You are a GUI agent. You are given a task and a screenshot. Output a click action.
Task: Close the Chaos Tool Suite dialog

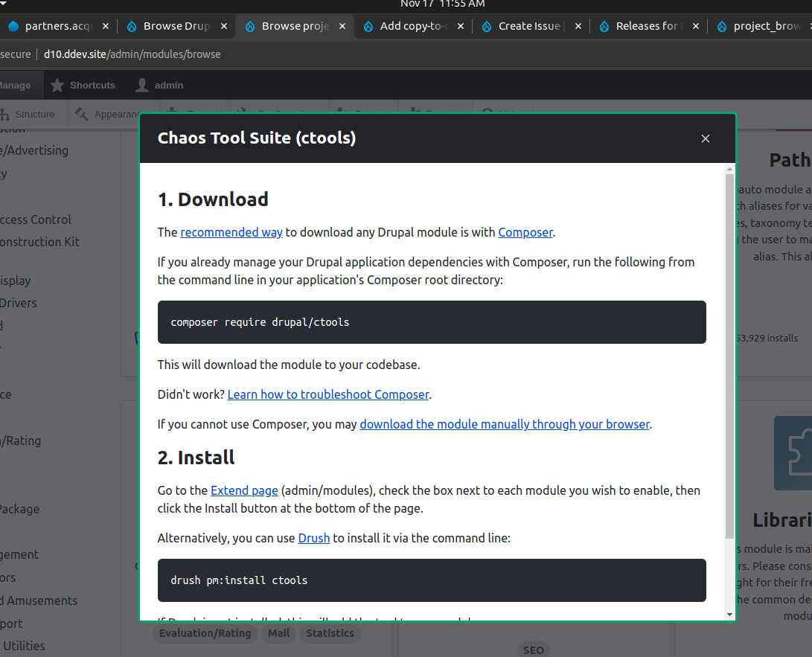pyautogui.click(x=706, y=138)
